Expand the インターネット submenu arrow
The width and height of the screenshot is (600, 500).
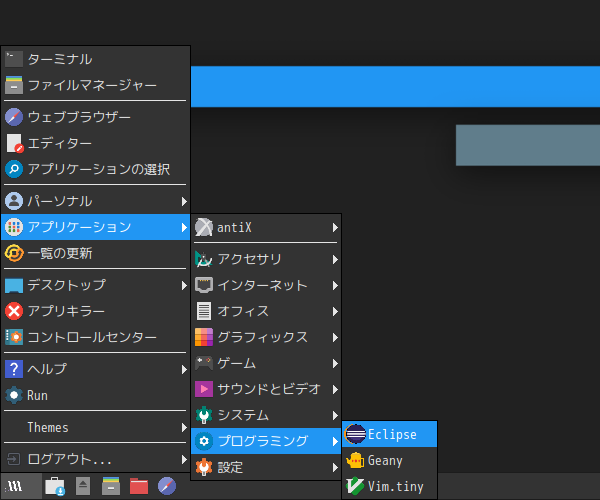[x=335, y=285]
